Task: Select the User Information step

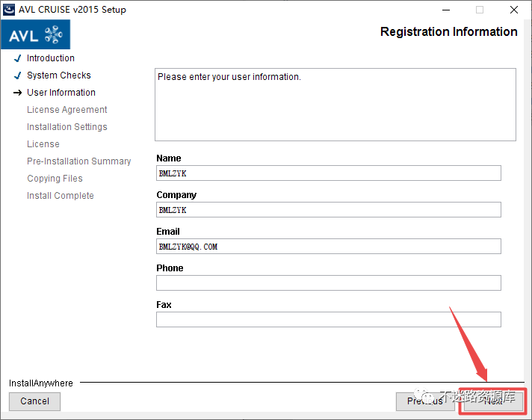Action: tap(61, 92)
